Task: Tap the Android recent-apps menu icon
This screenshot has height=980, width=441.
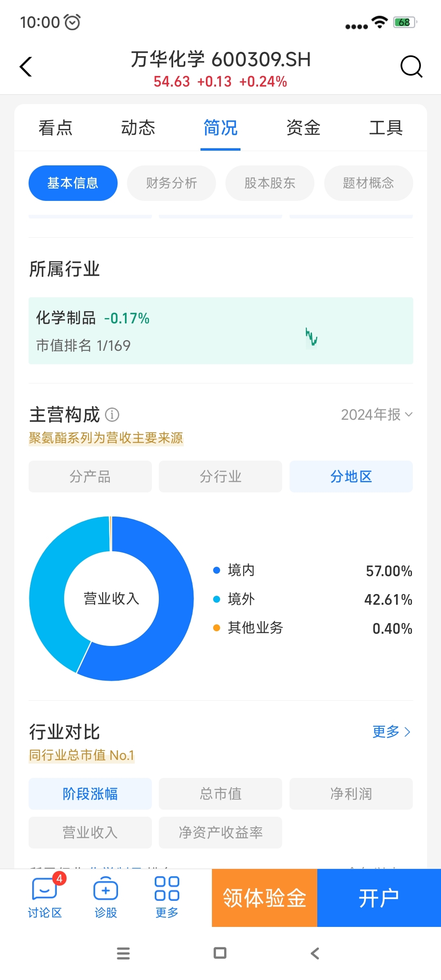Action: tap(123, 953)
